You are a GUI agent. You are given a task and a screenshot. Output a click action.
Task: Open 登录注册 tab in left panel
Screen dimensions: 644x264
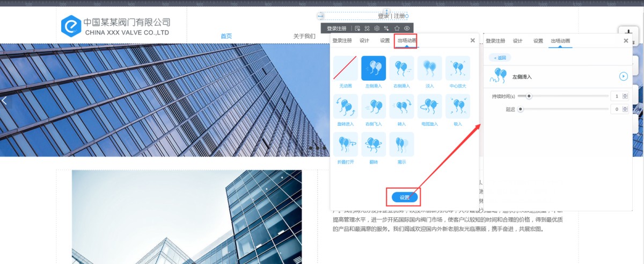pos(342,40)
